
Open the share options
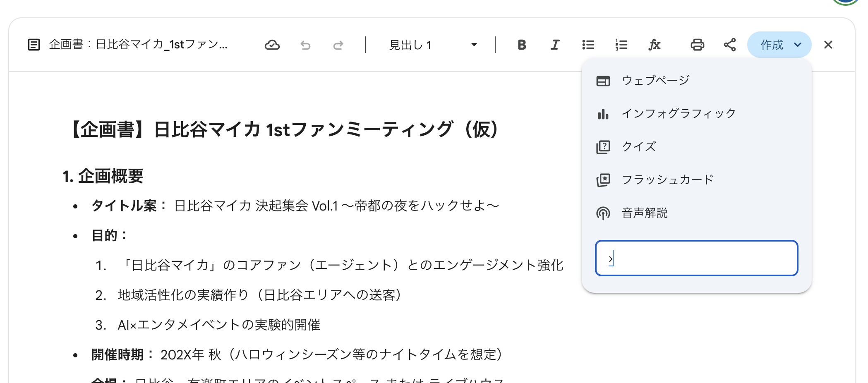(730, 45)
